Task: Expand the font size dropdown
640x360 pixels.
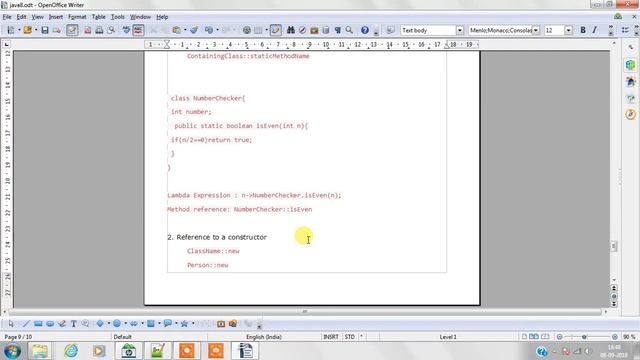Action: click(569, 31)
